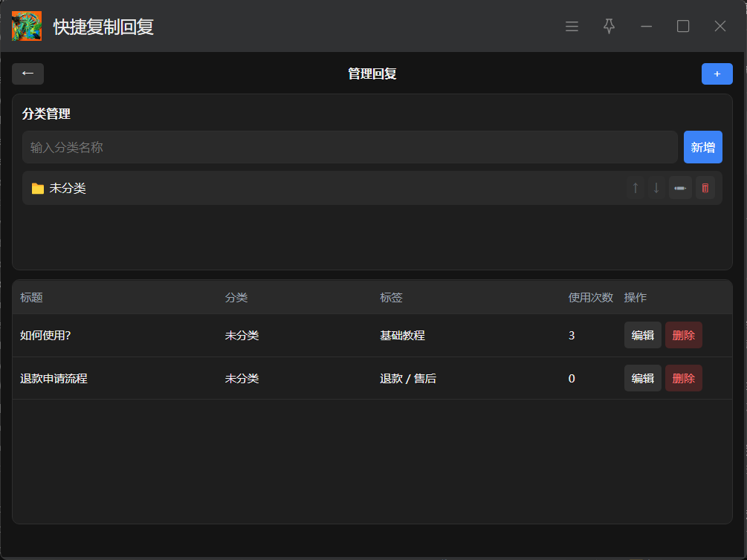Viewport: 747px width, 560px height.
Task: Open the hamburger menu in title bar
Action: click(572, 27)
